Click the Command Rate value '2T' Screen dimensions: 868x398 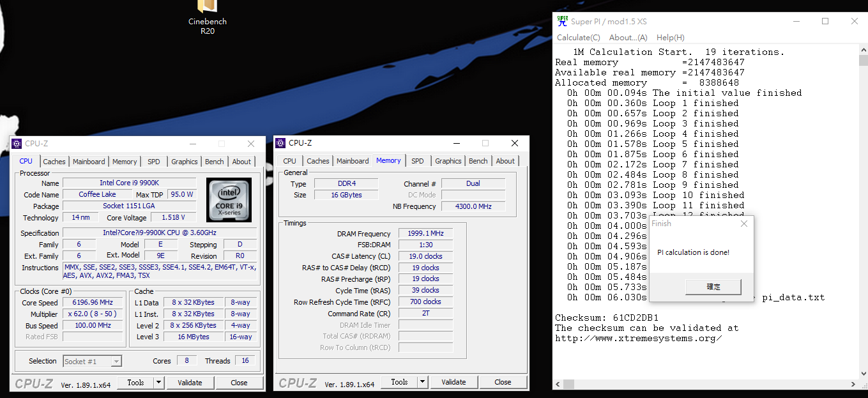[426, 314]
